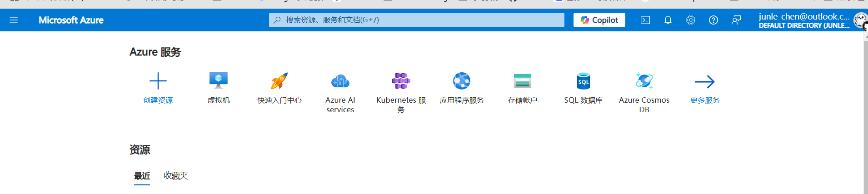Open the Virtual Machines (虚拟机) service

[219, 81]
